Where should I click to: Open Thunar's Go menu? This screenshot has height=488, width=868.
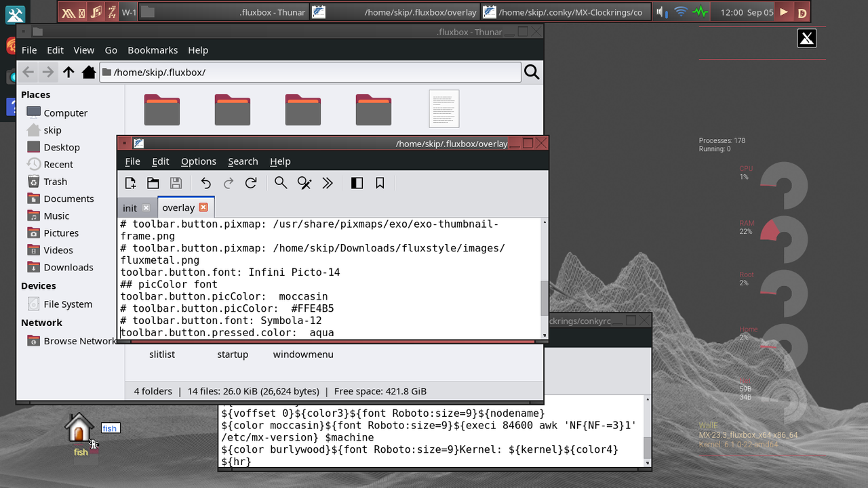coord(111,50)
